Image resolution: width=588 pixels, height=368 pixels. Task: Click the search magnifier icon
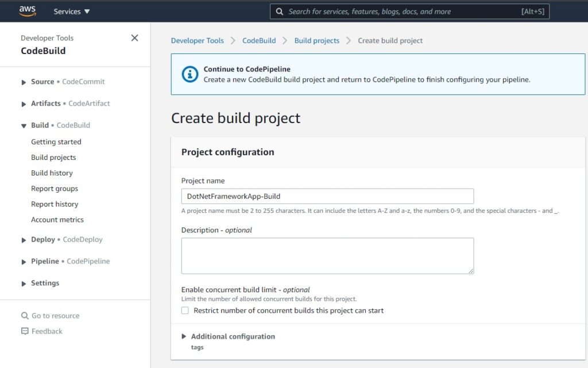click(280, 11)
